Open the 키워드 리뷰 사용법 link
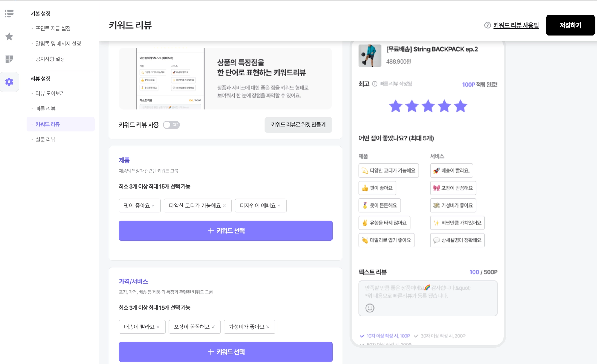The width and height of the screenshot is (597, 364). pos(516,25)
